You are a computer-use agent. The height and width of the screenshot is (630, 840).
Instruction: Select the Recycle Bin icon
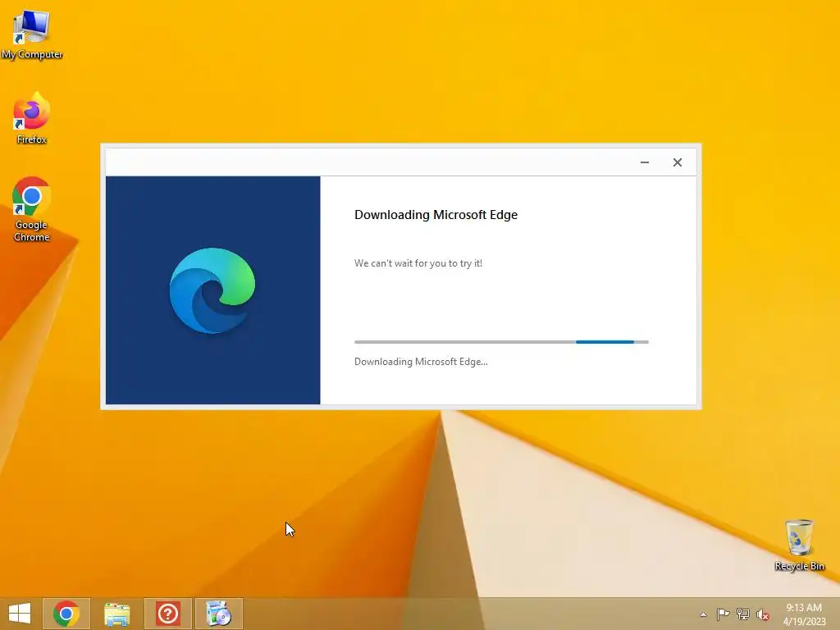799,545
